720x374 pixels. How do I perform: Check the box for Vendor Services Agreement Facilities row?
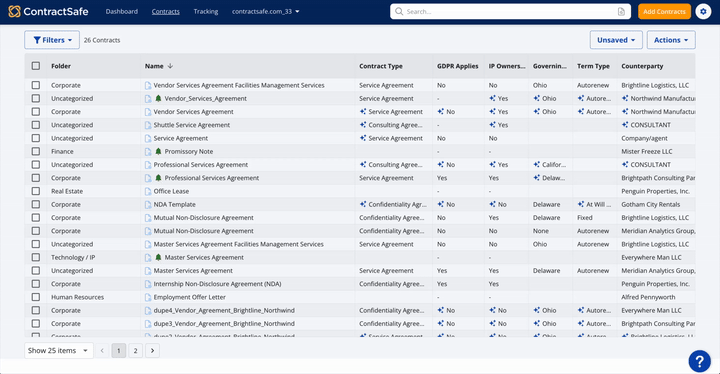(36, 85)
